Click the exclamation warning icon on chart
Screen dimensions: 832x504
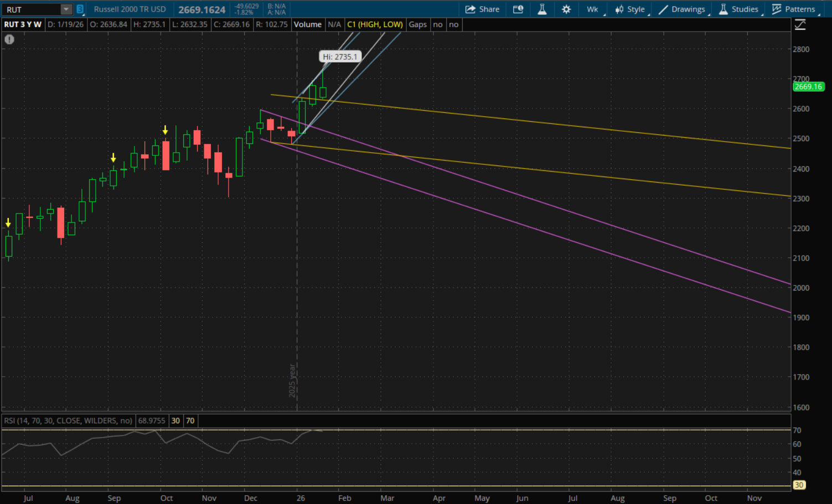[x=9, y=39]
